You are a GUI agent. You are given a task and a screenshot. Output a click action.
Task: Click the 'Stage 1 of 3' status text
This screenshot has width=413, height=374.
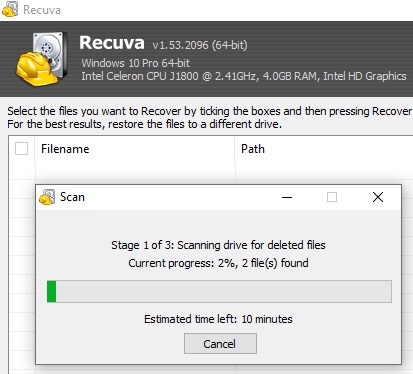pyautogui.click(x=218, y=245)
